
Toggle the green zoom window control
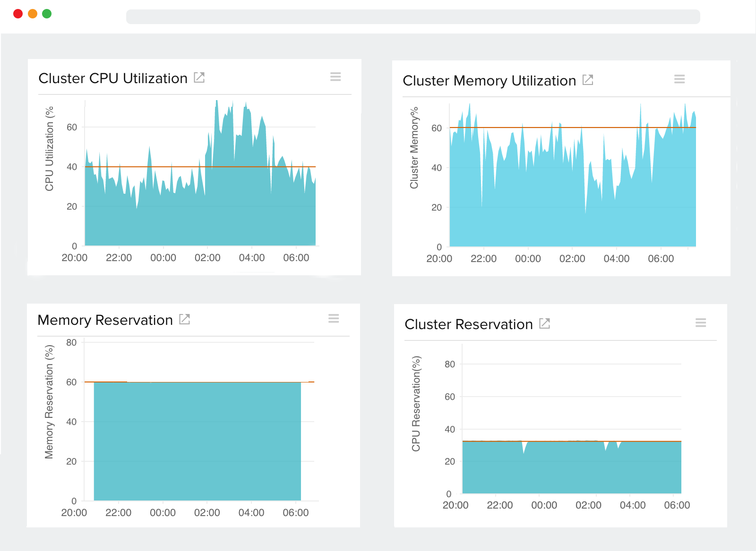pyautogui.click(x=47, y=14)
